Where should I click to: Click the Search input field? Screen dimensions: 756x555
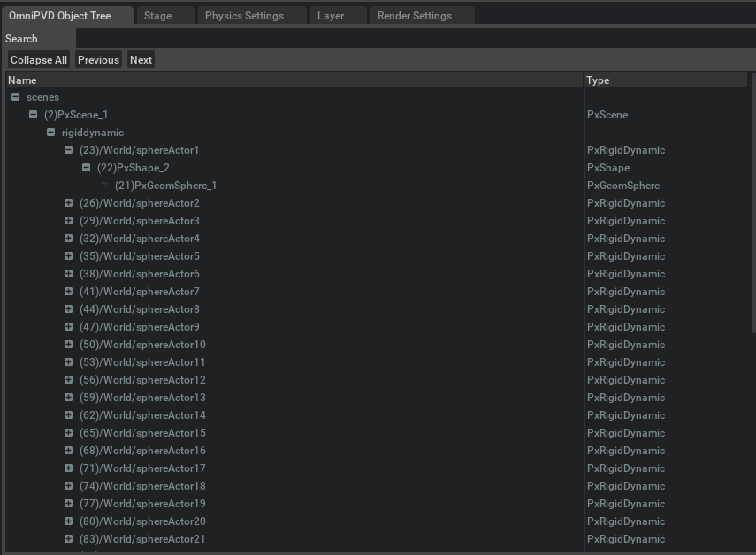coord(414,39)
